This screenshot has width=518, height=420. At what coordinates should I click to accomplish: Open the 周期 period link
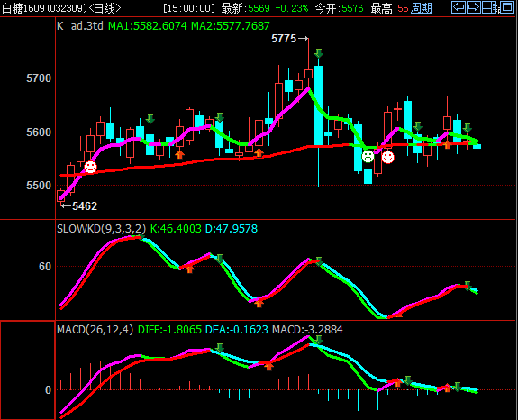tap(422, 8)
